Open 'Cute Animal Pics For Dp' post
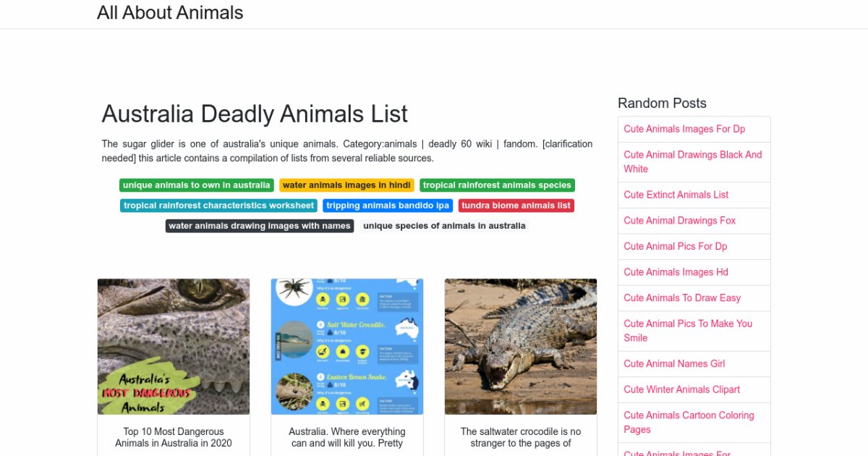The image size is (868, 456). coord(675,246)
